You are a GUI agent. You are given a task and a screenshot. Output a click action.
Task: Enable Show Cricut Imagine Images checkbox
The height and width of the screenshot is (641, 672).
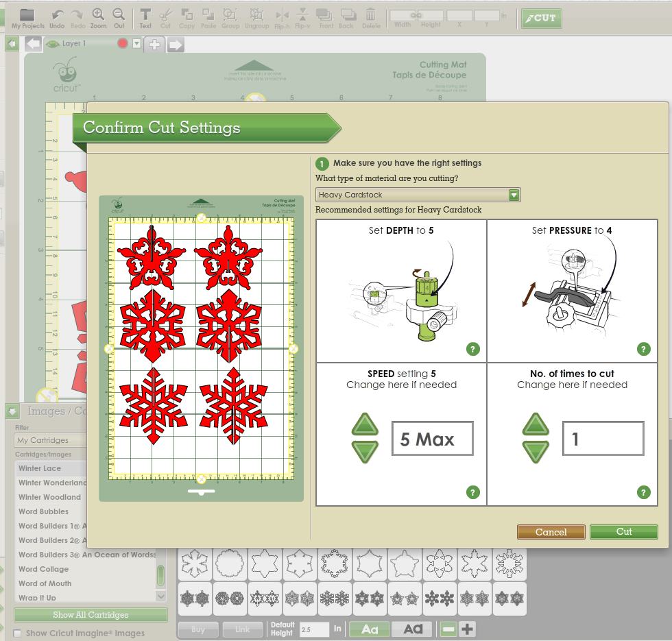(x=18, y=633)
